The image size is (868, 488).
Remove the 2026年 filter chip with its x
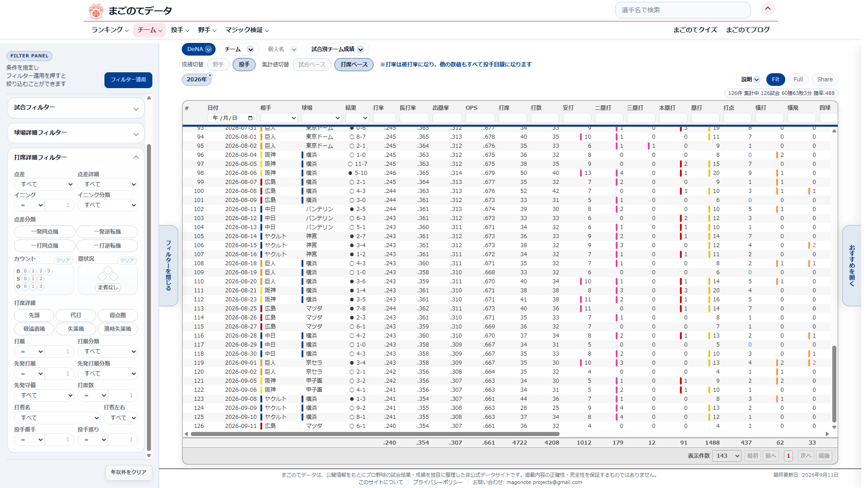[210, 75]
